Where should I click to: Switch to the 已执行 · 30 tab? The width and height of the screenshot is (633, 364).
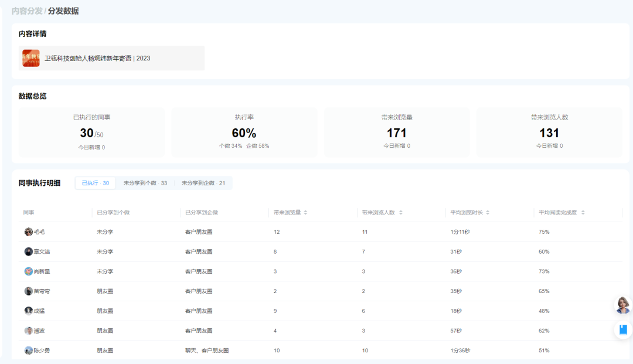(95, 183)
